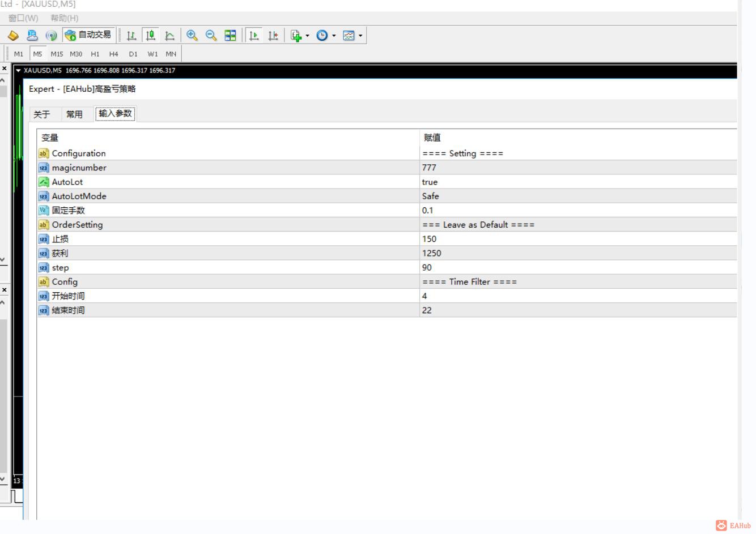Click upper left panel scroll-down arrow
The width and height of the screenshot is (756, 534).
click(3, 259)
